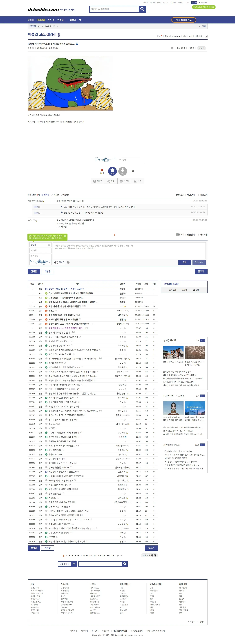The width and height of the screenshot is (235, 644).
Task: Expand 연관 갤러리(2/9) dropdown
Action: pyautogui.click(x=172, y=37)
